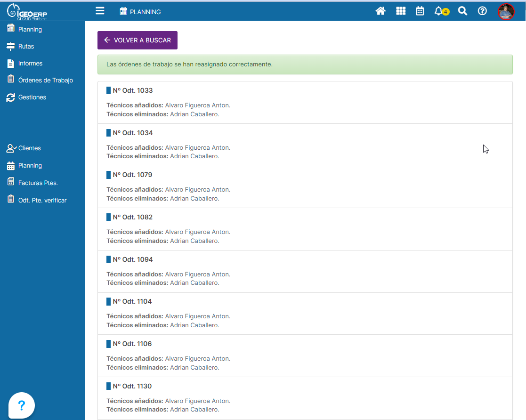This screenshot has width=526, height=420.
Task: Click the PLANNING header title
Action: pos(145,12)
